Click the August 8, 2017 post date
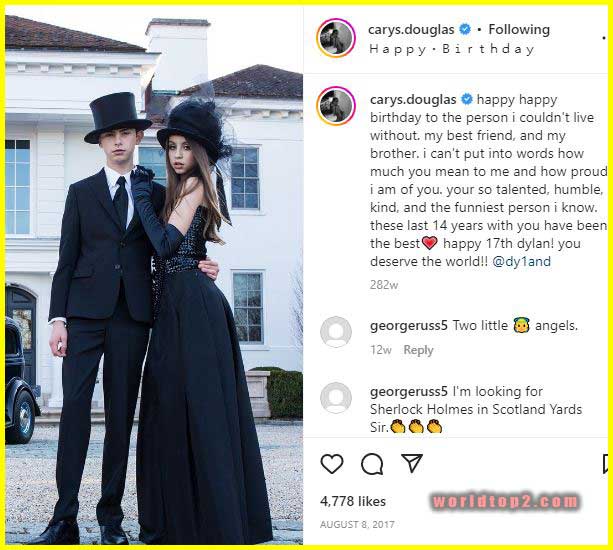The image size is (613, 550). 357,524
